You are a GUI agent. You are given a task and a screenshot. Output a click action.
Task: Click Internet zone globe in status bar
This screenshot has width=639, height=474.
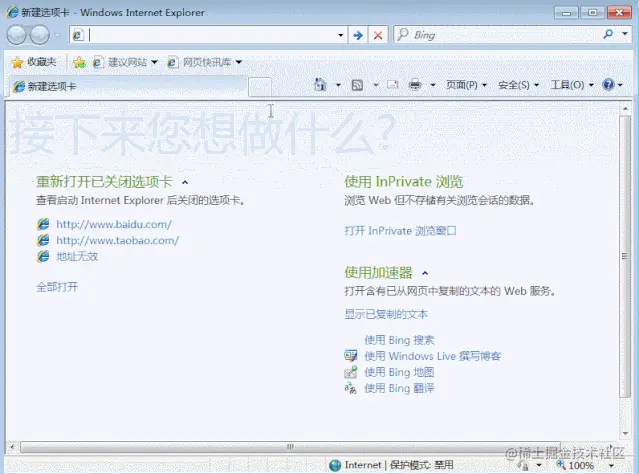335,465
